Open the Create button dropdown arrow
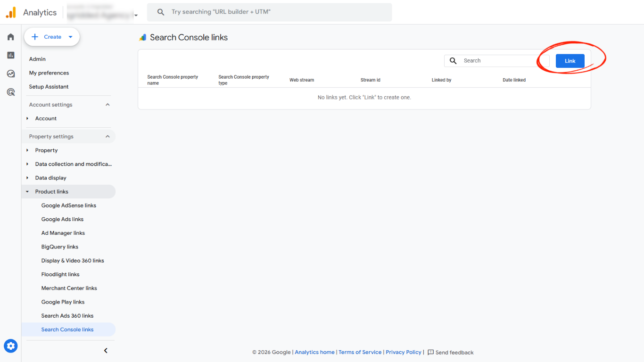This screenshot has width=644, height=362. 69,37
